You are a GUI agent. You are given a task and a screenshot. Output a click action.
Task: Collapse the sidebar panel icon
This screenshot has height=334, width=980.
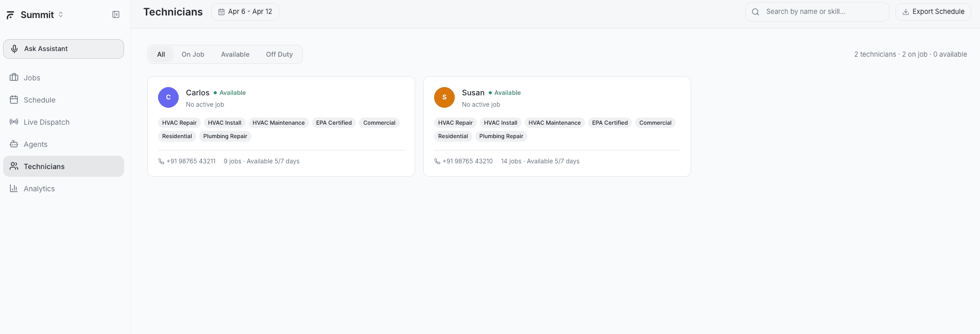point(116,14)
